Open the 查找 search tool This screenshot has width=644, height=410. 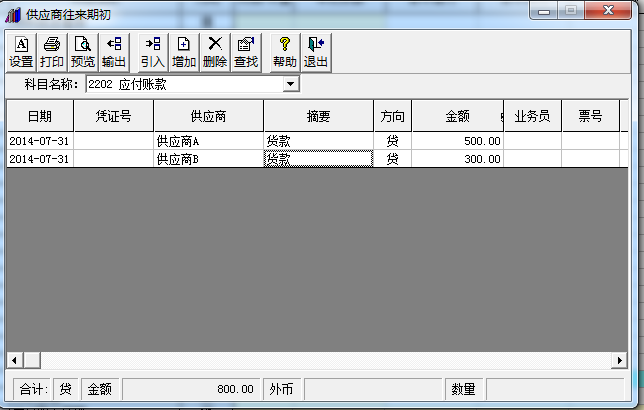(x=246, y=53)
